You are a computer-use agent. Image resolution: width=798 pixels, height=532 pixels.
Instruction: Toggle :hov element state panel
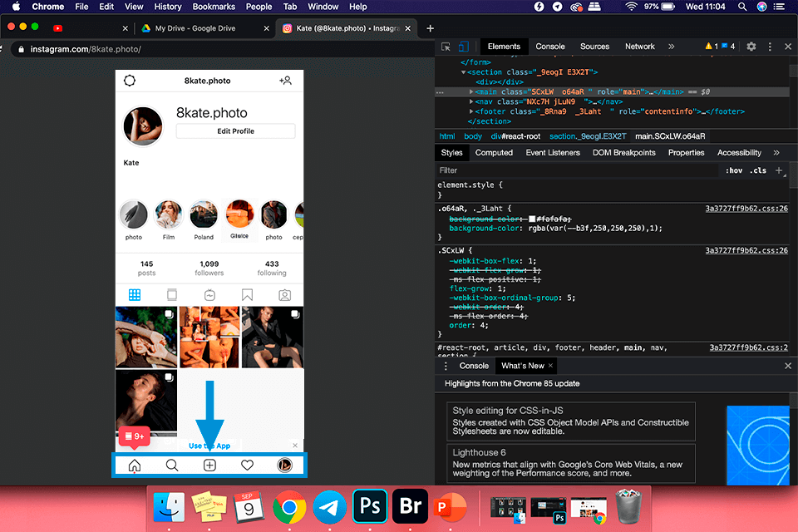click(x=734, y=170)
